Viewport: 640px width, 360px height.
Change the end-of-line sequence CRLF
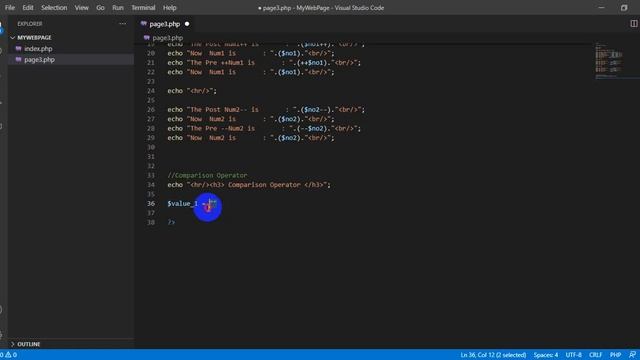[x=596, y=355]
